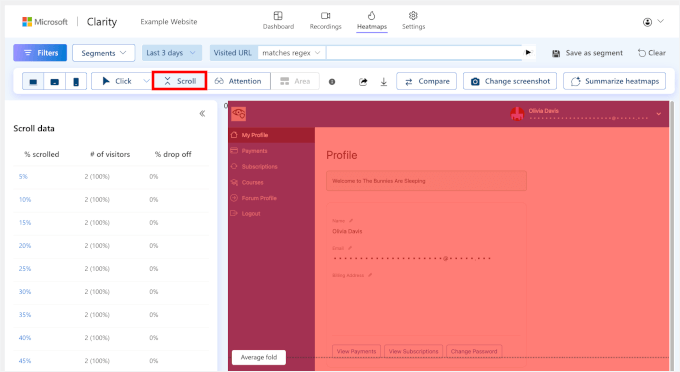Open the Segments dropdown
Viewport: 680px width, 372px height.
click(104, 53)
